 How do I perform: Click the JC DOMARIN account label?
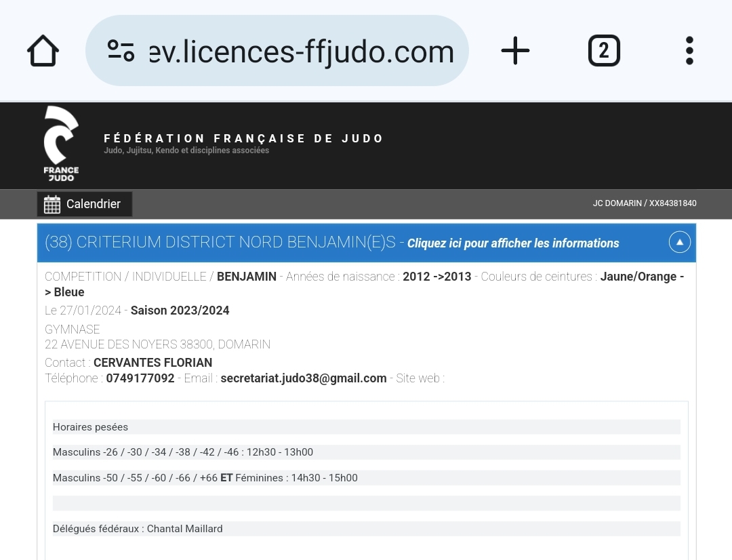[x=644, y=203]
